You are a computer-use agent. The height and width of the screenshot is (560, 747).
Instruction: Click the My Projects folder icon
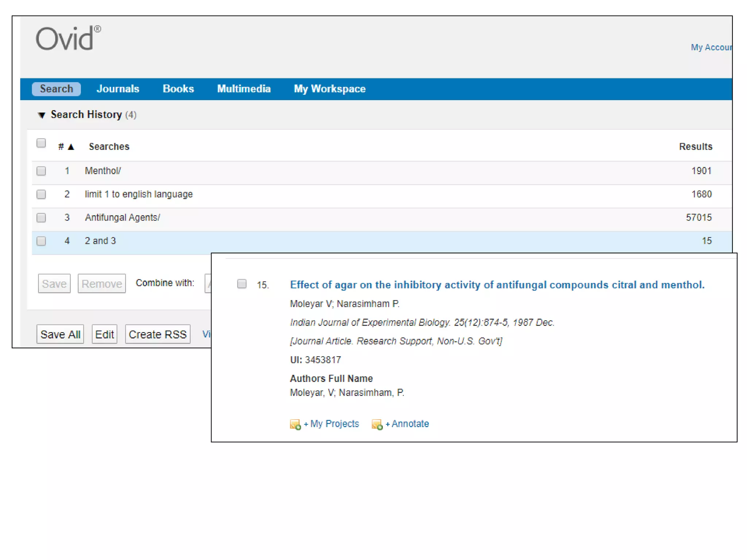295,424
